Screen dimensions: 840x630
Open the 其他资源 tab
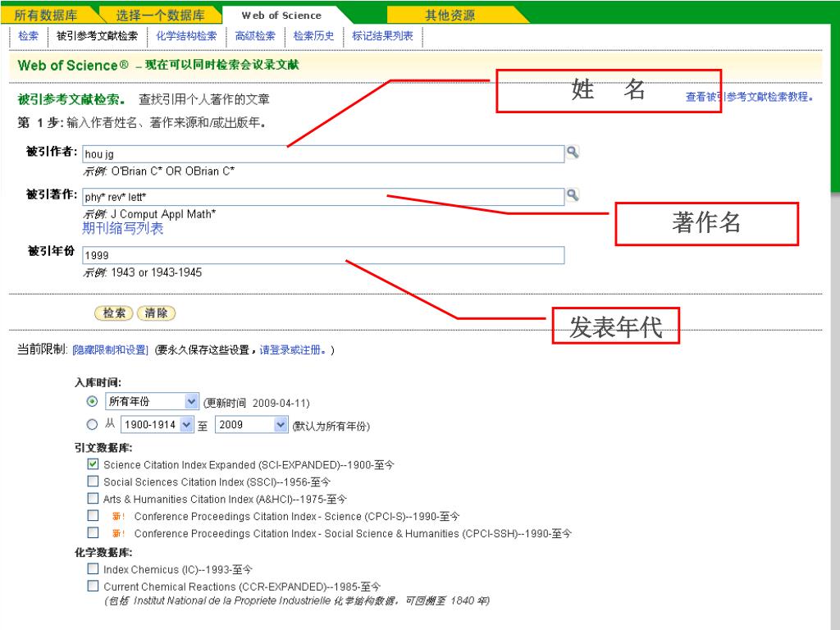pos(450,15)
